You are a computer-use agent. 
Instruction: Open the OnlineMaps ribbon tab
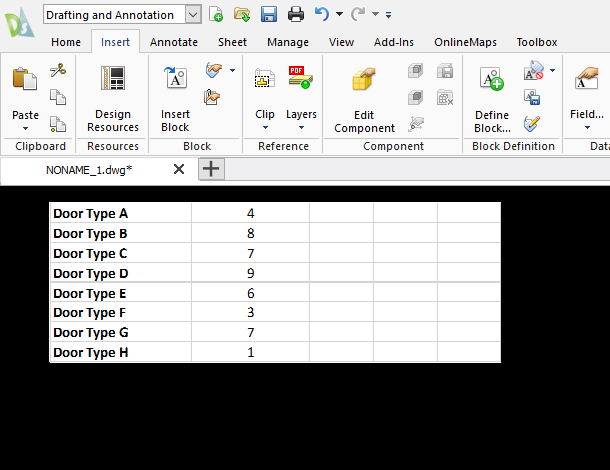pos(465,42)
